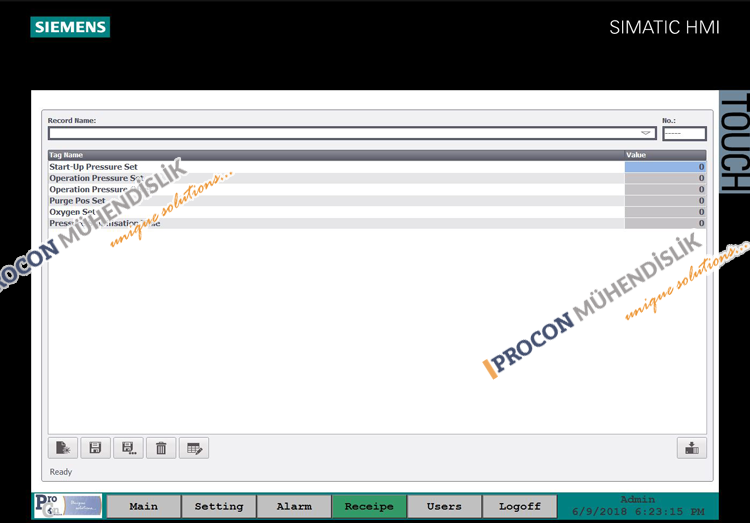Click value cell of Oxygen Set
Image resolution: width=750 pixels, height=523 pixels.
[x=665, y=212]
